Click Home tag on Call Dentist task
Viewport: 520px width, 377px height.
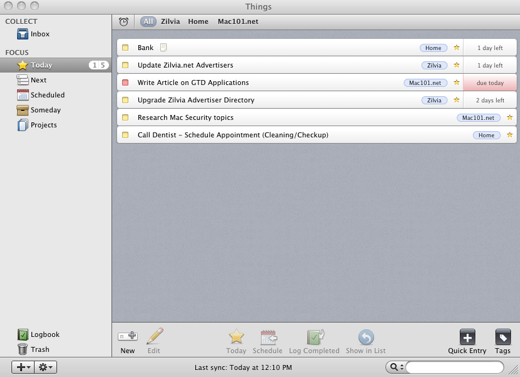[x=487, y=135]
